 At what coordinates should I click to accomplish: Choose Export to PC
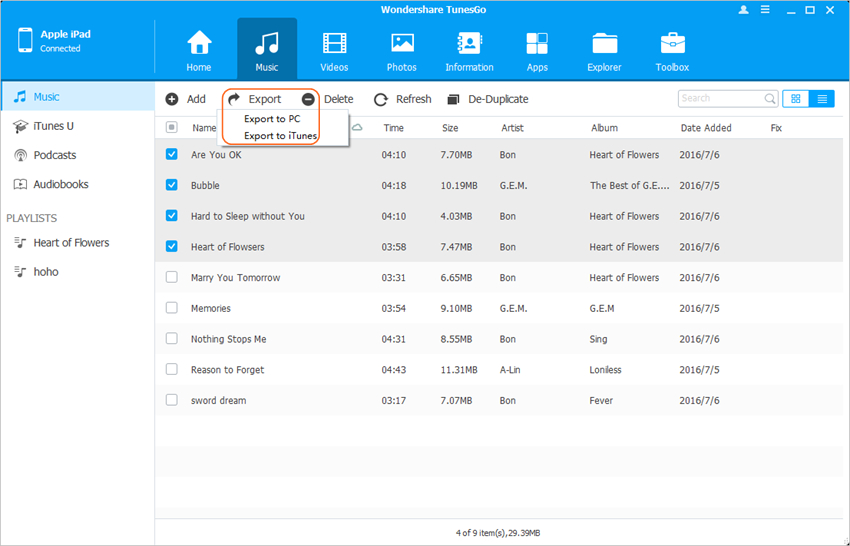[272, 119]
